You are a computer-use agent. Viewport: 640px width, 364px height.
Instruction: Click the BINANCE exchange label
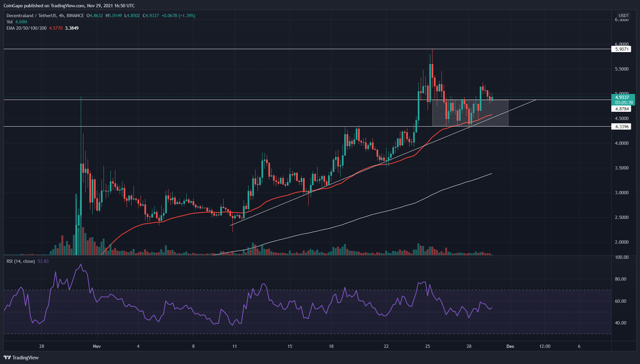tap(75, 15)
